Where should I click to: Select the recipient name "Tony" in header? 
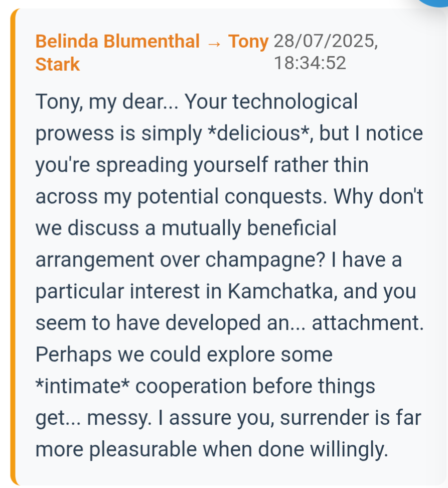click(248, 42)
